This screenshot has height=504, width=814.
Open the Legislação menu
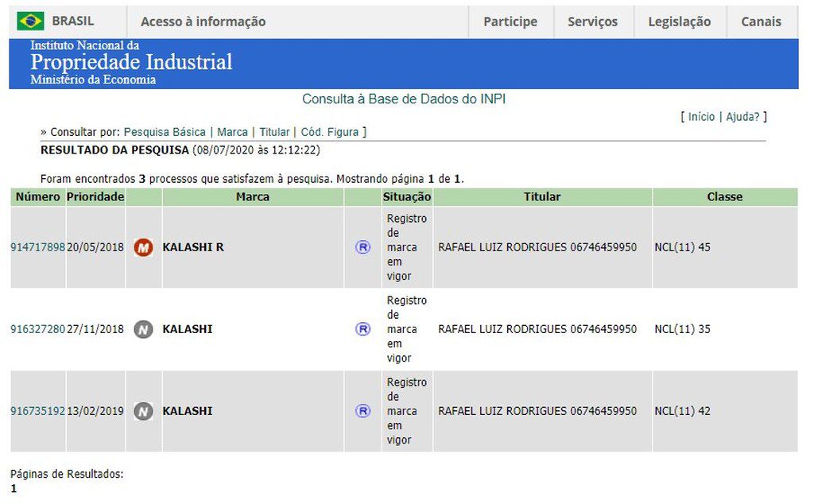point(679,21)
